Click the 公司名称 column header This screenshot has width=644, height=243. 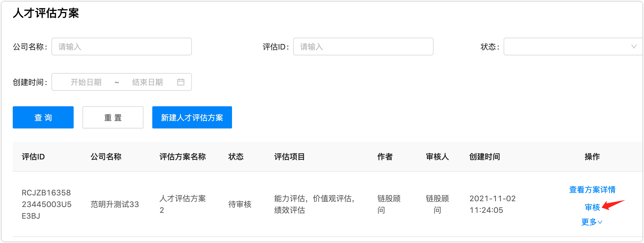pos(106,157)
